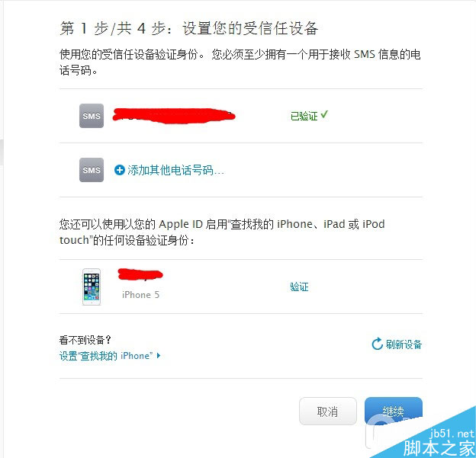Click the circular refresh arrow icon
Image resolution: width=476 pixels, height=458 pixels.
click(x=377, y=344)
